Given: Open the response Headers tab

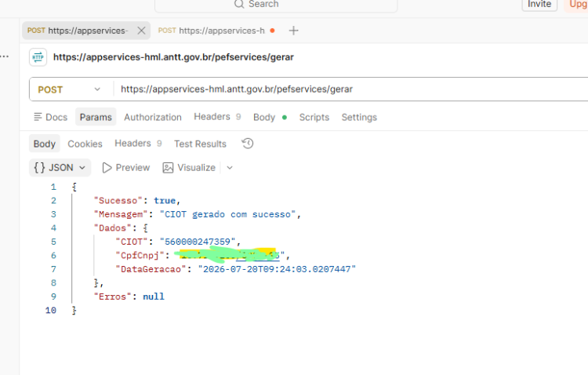Looking at the screenshot, I should pyautogui.click(x=138, y=144).
